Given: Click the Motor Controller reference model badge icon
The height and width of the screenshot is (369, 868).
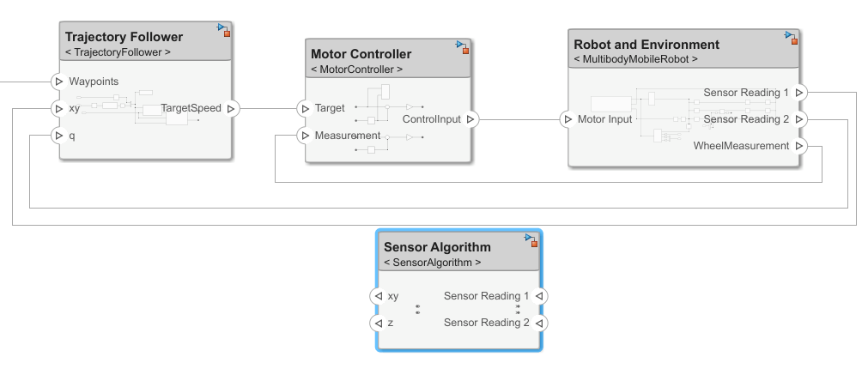Looking at the screenshot, I should [464, 46].
